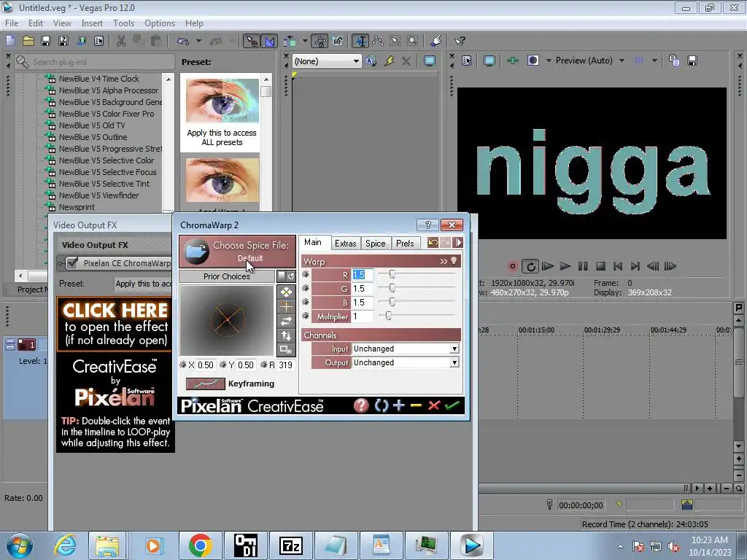The width and height of the screenshot is (747, 560).
Task: Open the Overlays grid dropdown arrow in preview
Action: click(654, 61)
